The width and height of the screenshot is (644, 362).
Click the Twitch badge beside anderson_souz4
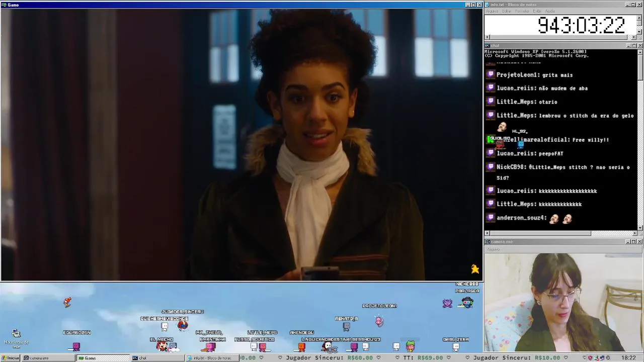tap(491, 217)
